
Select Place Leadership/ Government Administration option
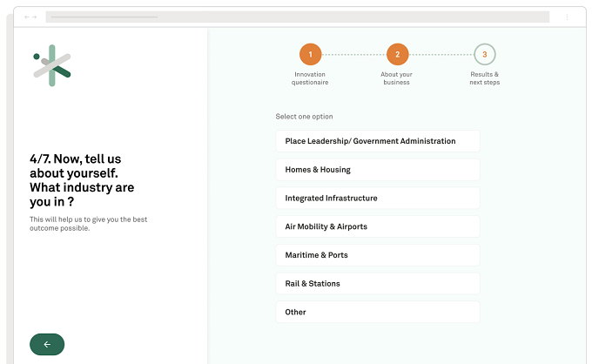tap(378, 141)
